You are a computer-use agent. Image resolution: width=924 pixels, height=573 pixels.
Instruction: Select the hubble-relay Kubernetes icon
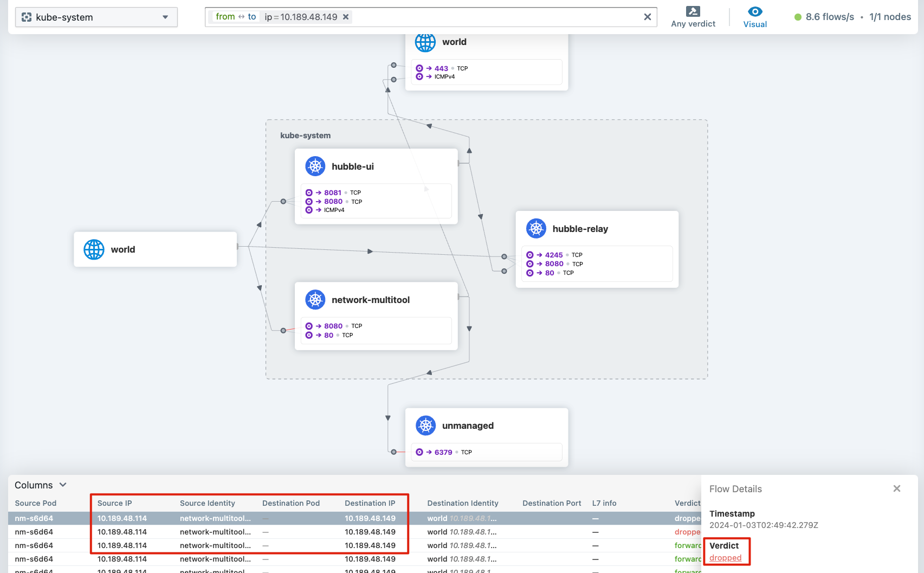click(x=536, y=229)
